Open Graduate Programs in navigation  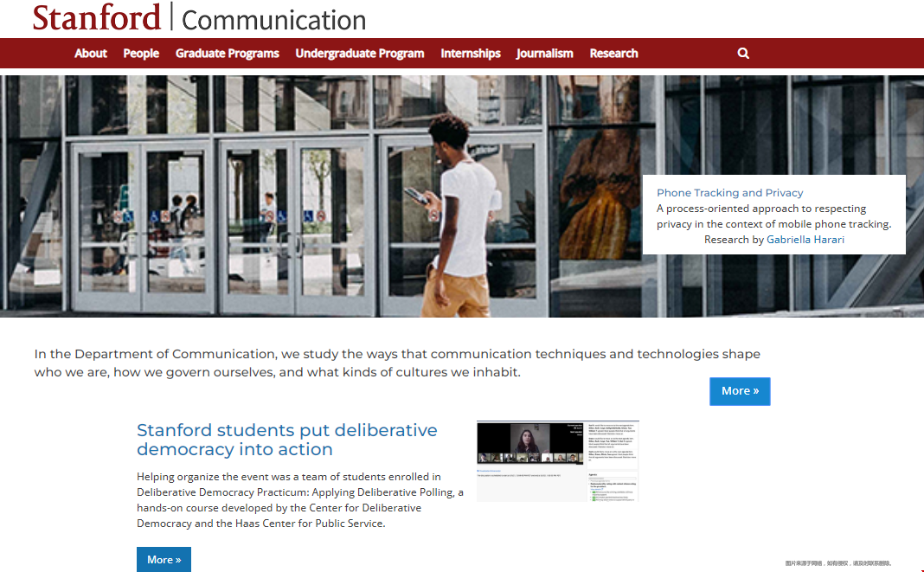228,53
